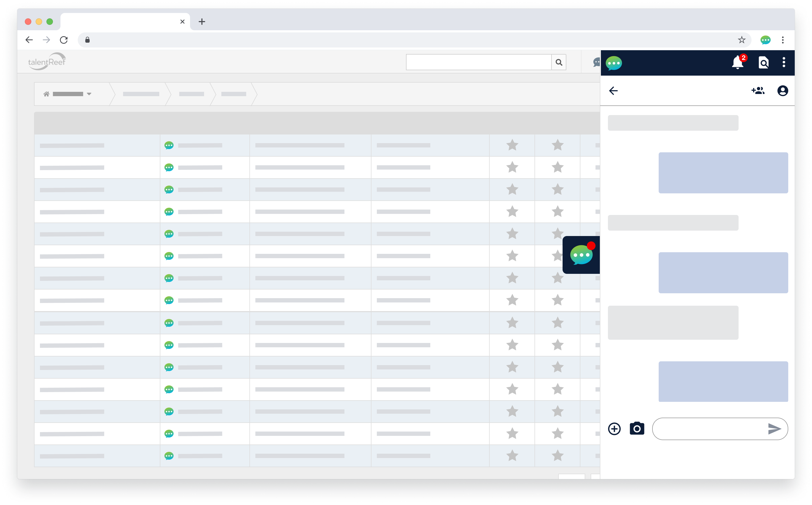812x505 pixels.
Task: Click floating chat widget with red dot
Action: (x=581, y=255)
